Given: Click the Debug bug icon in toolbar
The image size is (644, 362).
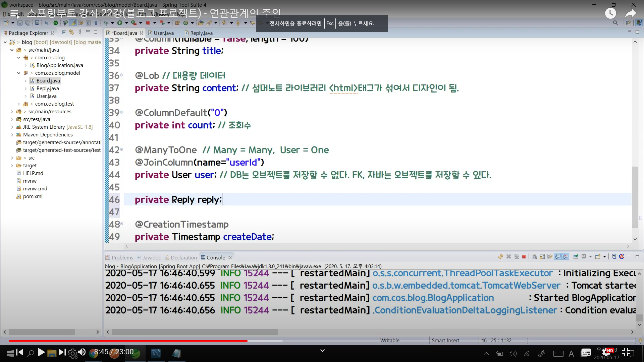Looking at the screenshot, I should tap(106, 23).
